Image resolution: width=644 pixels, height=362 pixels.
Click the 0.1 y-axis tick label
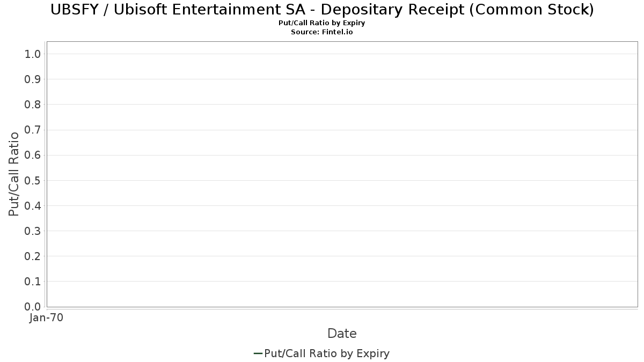tap(33, 282)
